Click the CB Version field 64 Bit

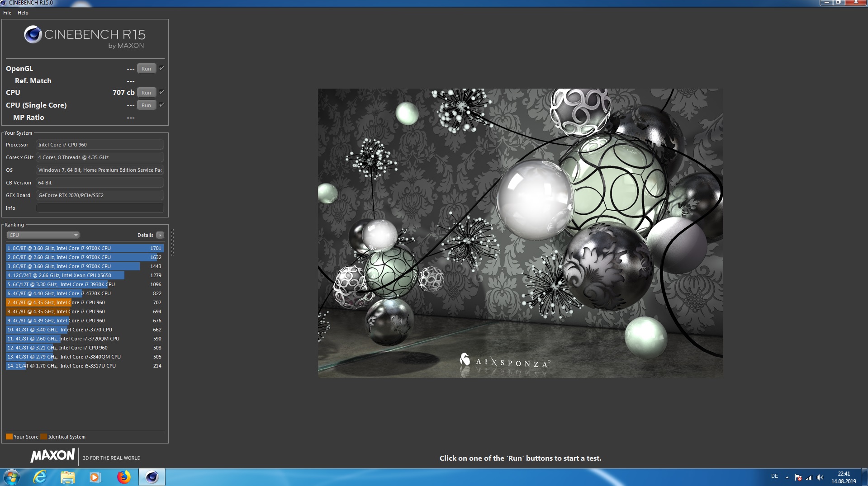click(x=100, y=183)
